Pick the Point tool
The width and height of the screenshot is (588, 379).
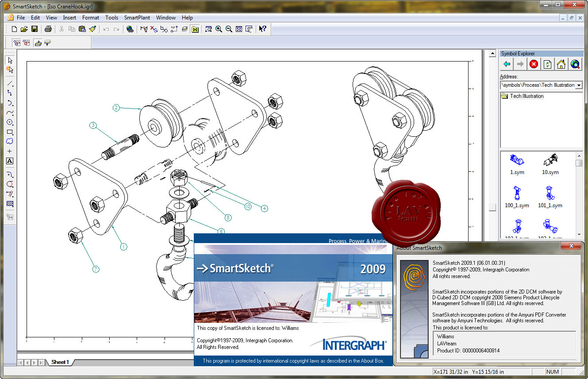coord(10,151)
